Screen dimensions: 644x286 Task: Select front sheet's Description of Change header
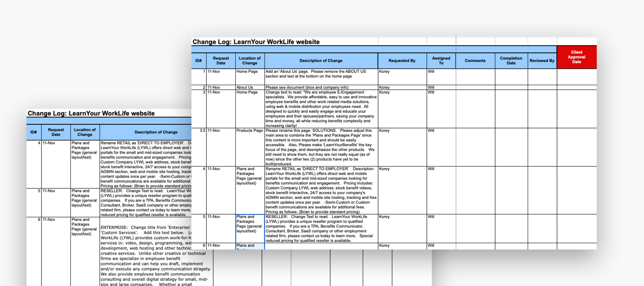click(321, 61)
